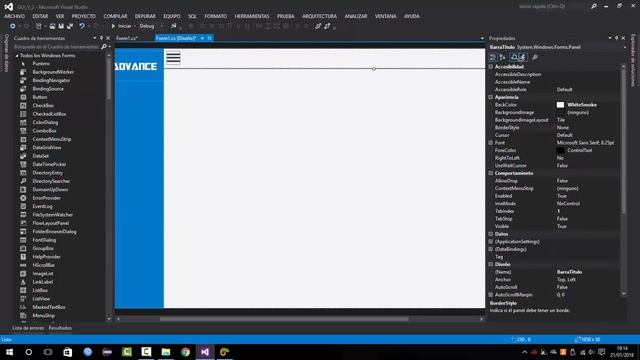Close the Form1.cs [Diseño] tab
The image size is (640, 360).
210,38
